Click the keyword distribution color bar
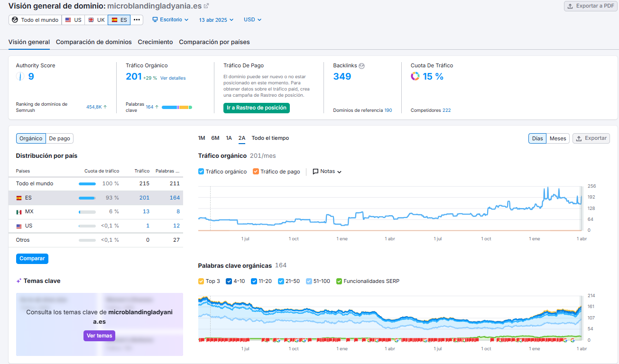The height and width of the screenshot is (364, 619). 176,108
